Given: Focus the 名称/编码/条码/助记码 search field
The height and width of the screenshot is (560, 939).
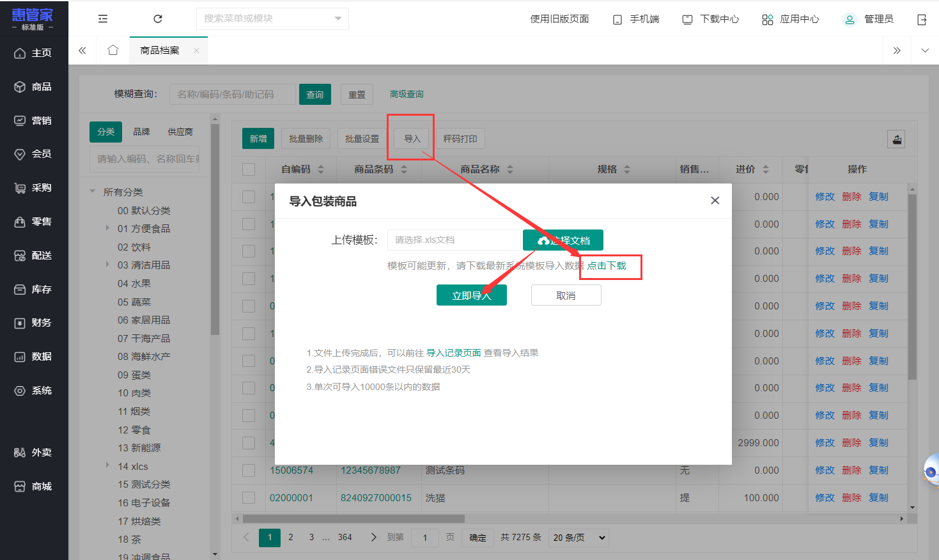Looking at the screenshot, I should [233, 95].
